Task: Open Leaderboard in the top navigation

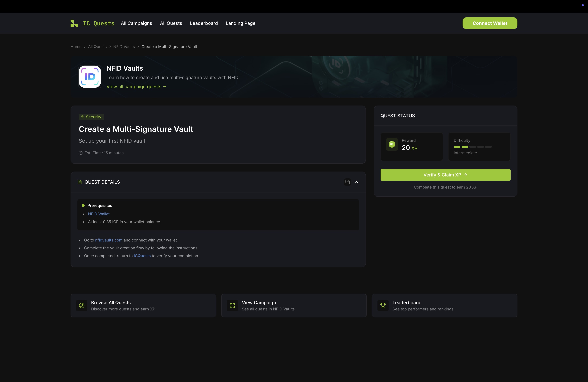Action: [204, 23]
